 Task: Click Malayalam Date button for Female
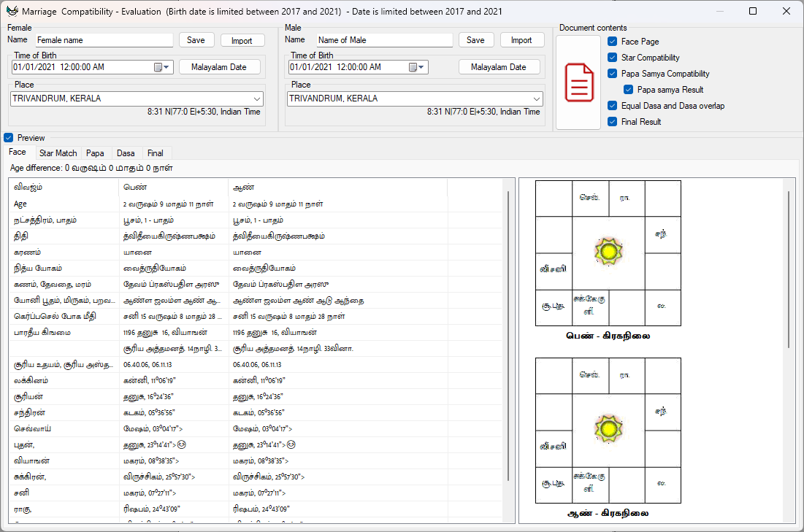tap(219, 67)
